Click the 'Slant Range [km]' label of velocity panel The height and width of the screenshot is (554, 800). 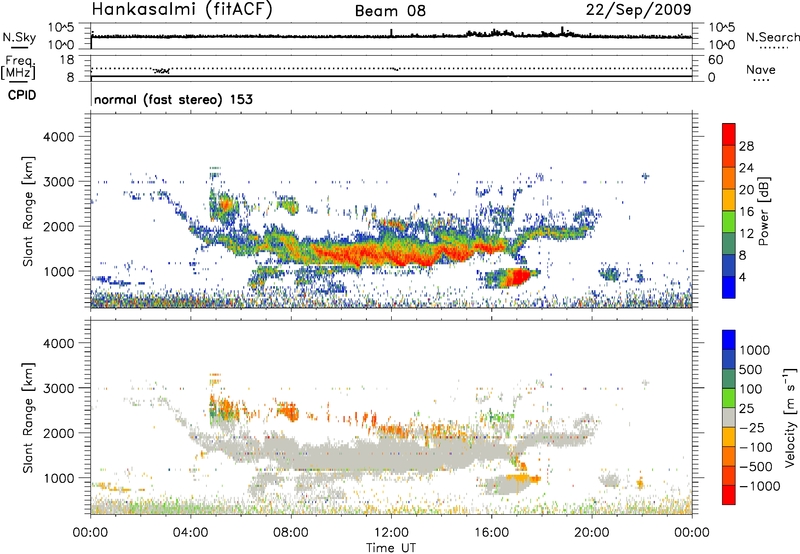point(28,417)
